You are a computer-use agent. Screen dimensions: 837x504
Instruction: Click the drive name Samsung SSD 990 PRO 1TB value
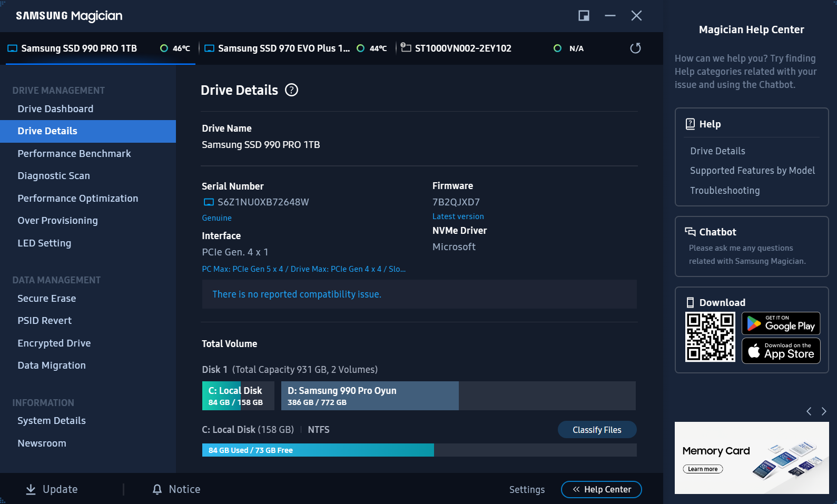pyautogui.click(x=261, y=145)
